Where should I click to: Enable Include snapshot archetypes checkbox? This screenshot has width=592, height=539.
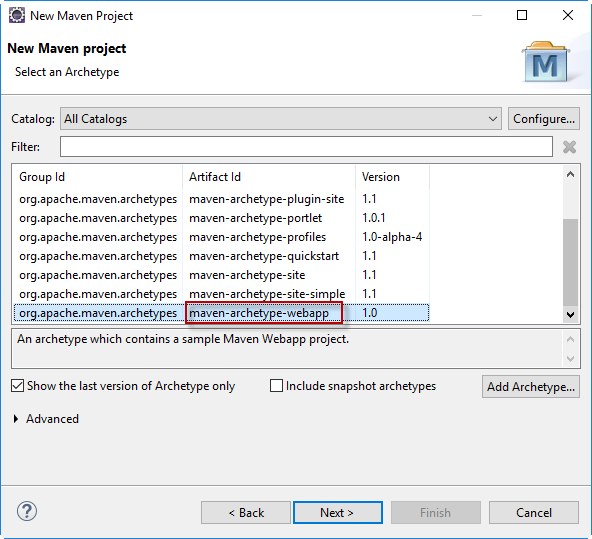click(276, 386)
